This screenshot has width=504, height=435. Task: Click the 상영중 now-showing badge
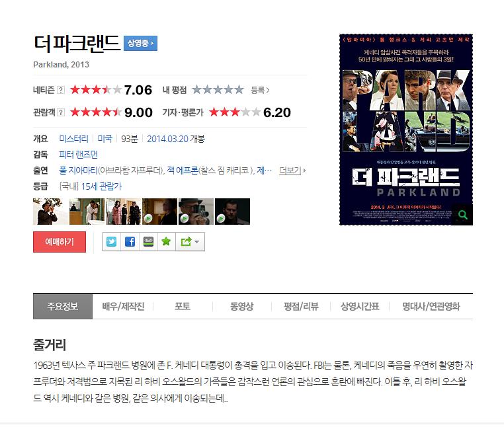point(140,43)
